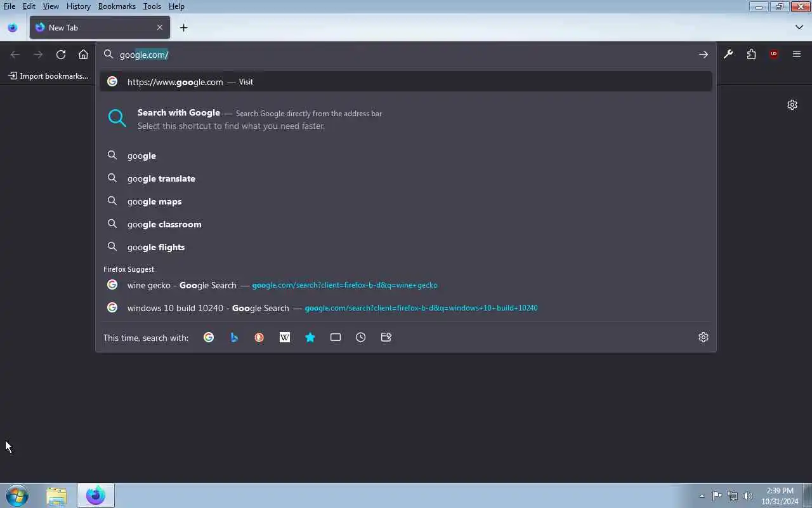Search this time with Wikipedia icon
This screenshot has width=812, height=508.
(285, 337)
